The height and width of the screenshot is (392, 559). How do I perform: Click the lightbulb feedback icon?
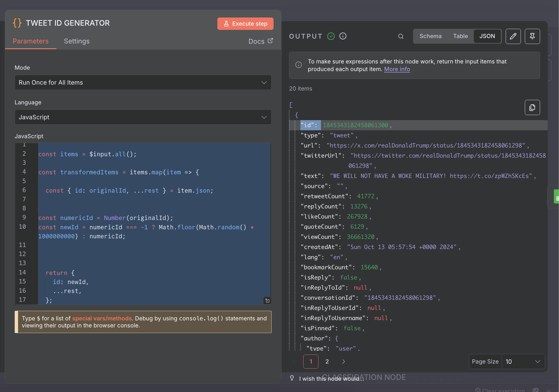[292, 378]
